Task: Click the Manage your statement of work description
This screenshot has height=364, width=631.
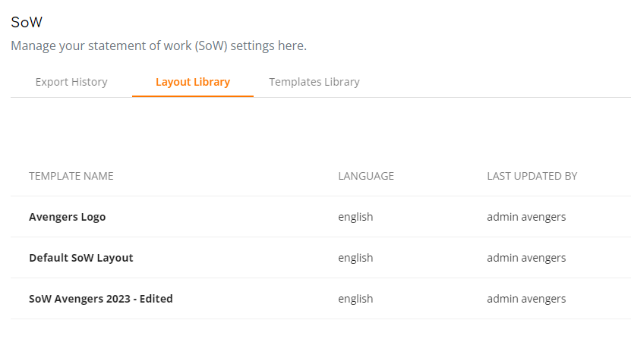Action: tap(159, 45)
